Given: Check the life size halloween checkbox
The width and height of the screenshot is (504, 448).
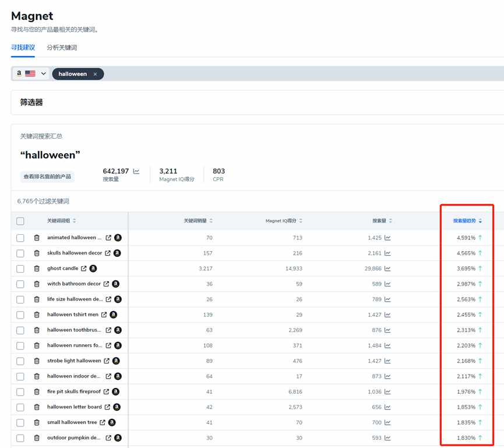Looking at the screenshot, I should click(x=20, y=299).
